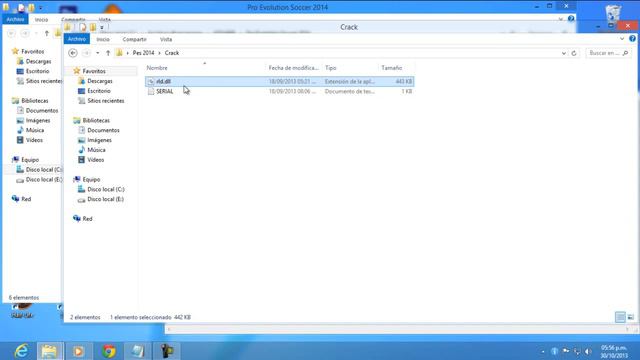
Task: Click the forward arrow in the Crack window
Action: [86, 53]
